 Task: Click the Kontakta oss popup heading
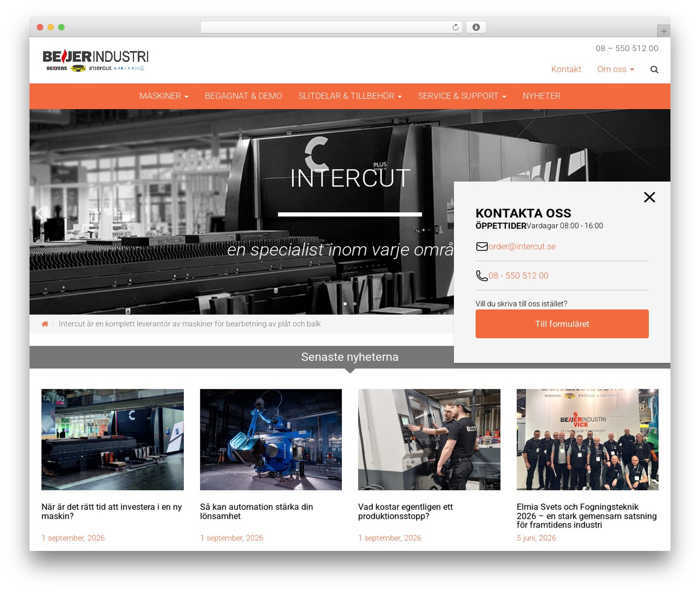coord(523,213)
